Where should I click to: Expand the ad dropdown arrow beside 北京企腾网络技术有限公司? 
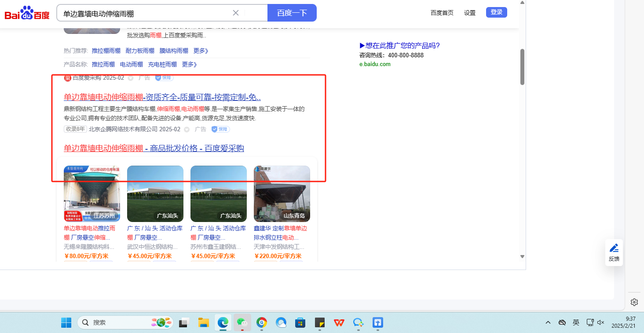(x=187, y=129)
